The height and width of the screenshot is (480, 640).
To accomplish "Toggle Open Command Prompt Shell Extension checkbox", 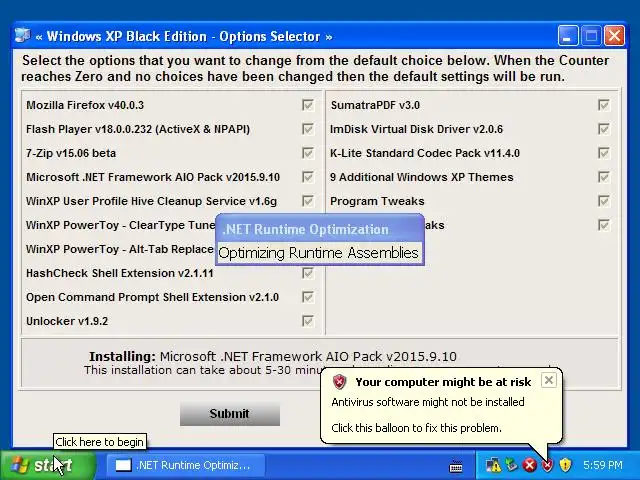I will (x=308, y=297).
